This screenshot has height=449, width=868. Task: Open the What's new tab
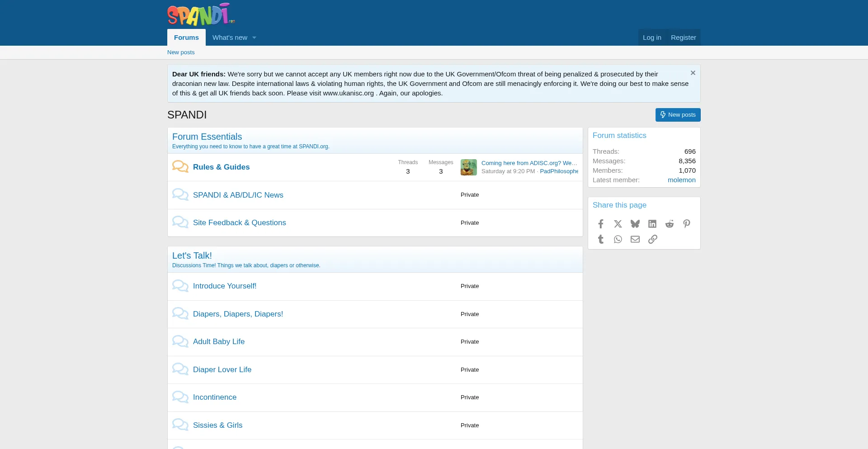[x=230, y=38]
